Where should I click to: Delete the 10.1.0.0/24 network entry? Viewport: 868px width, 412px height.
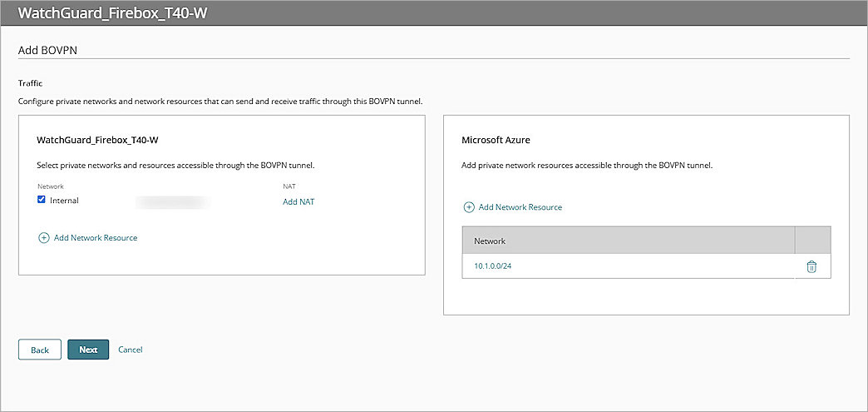point(811,266)
